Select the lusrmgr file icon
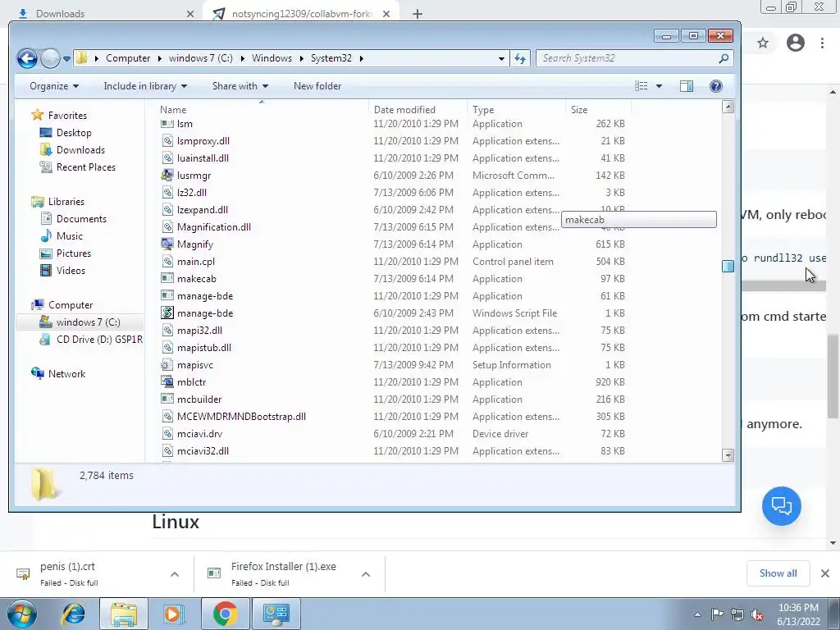This screenshot has height=630, width=840. tap(167, 176)
